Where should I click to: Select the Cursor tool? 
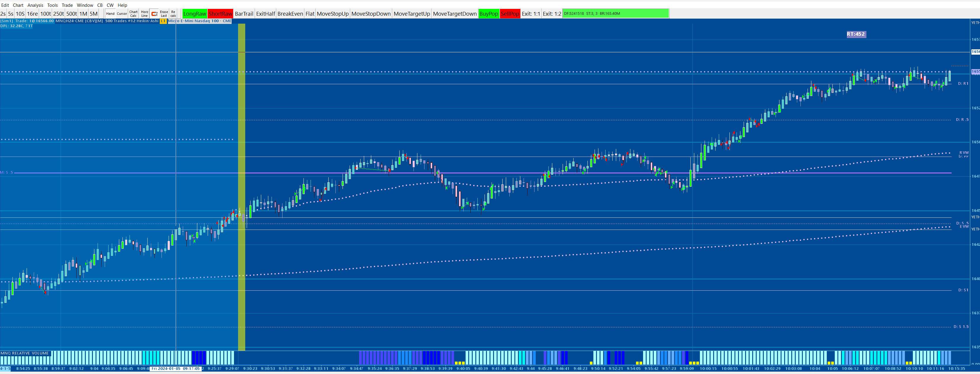coord(122,14)
